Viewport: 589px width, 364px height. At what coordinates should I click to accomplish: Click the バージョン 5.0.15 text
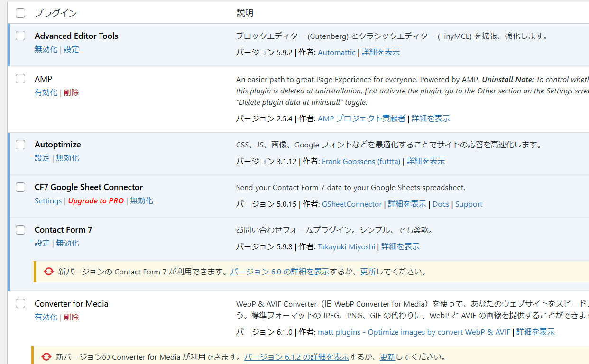[267, 204]
